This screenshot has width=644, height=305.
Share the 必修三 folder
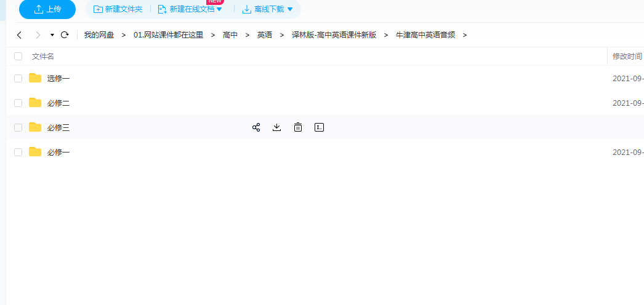click(256, 127)
